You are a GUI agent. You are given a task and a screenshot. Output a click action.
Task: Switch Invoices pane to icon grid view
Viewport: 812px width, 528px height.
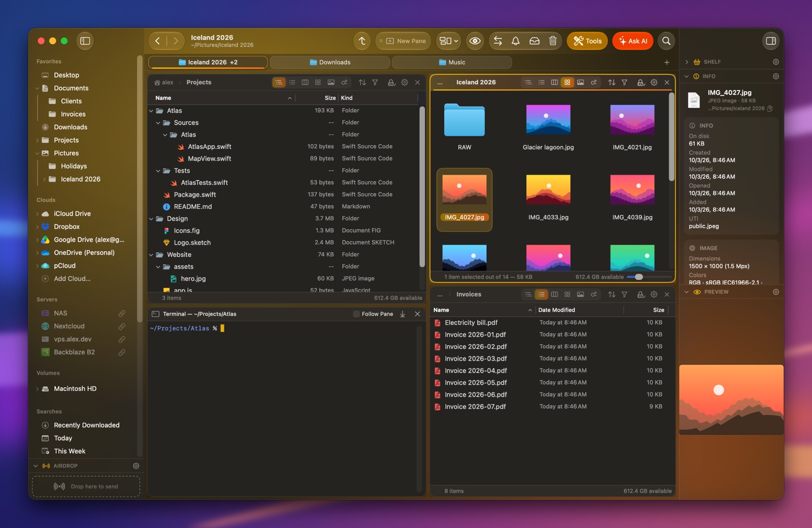click(x=567, y=294)
